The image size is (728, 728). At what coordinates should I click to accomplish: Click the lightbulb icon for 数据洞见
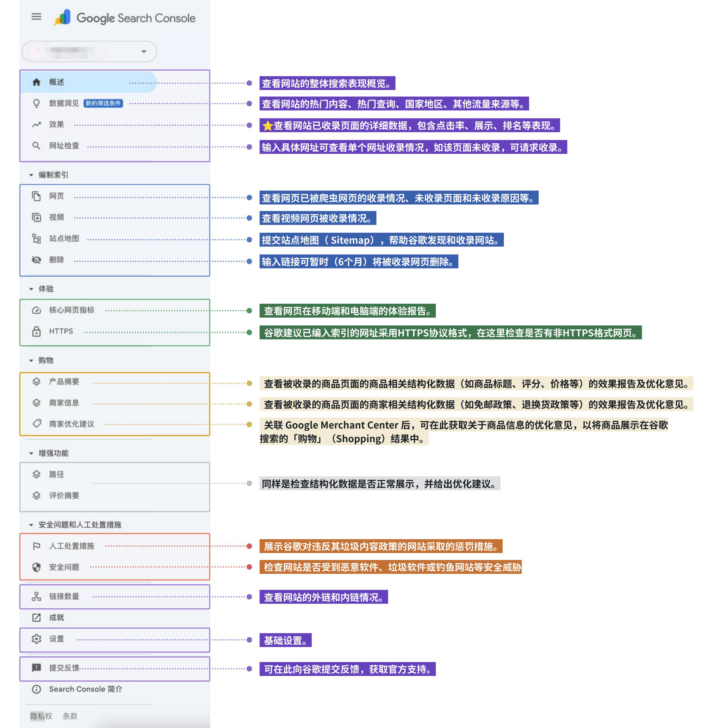point(36,103)
